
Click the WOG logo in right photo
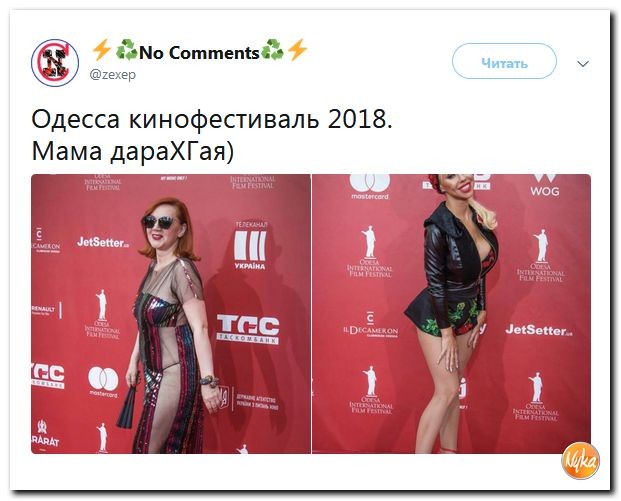click(545, 185)
